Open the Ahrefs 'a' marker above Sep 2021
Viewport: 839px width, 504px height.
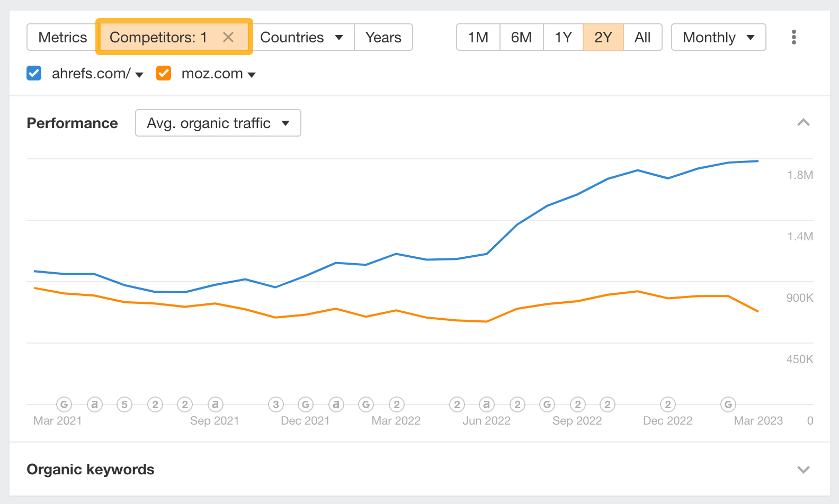pos(215,404)
